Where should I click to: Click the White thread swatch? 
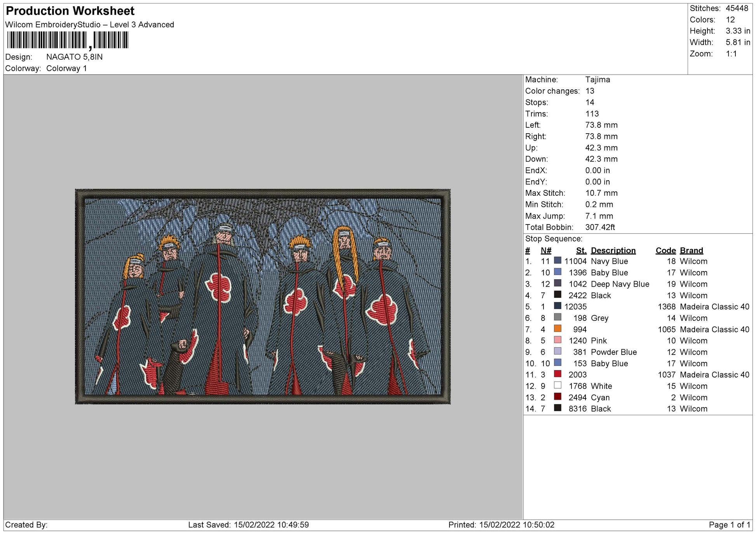[557, 386]
